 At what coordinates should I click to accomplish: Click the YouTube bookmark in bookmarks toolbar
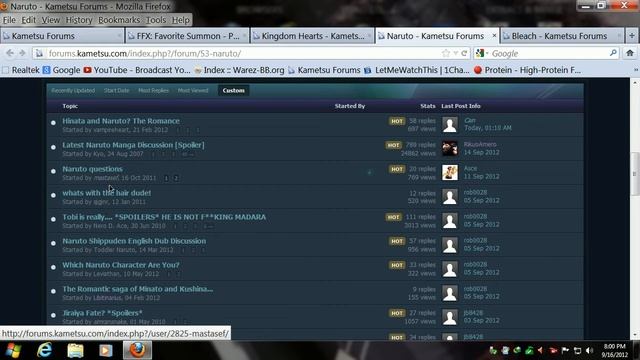click(137, 70)
